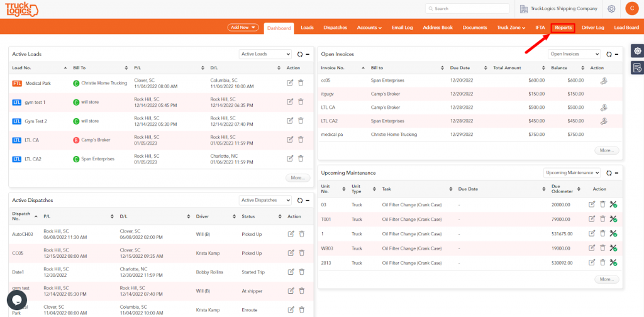The height and width of the screenshot is (317, 644).
Task: Click More under Upcoming Maintenance
Action: [607, 279]
